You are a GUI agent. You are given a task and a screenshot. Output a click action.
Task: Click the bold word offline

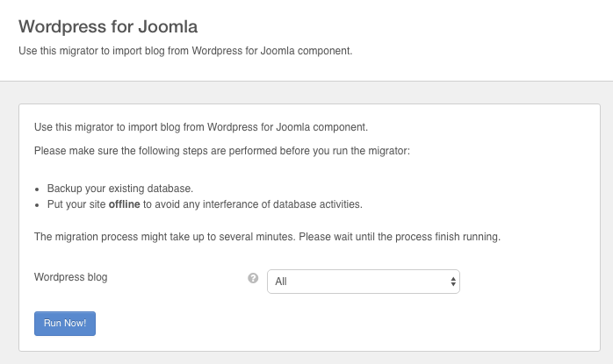(125, 204)
